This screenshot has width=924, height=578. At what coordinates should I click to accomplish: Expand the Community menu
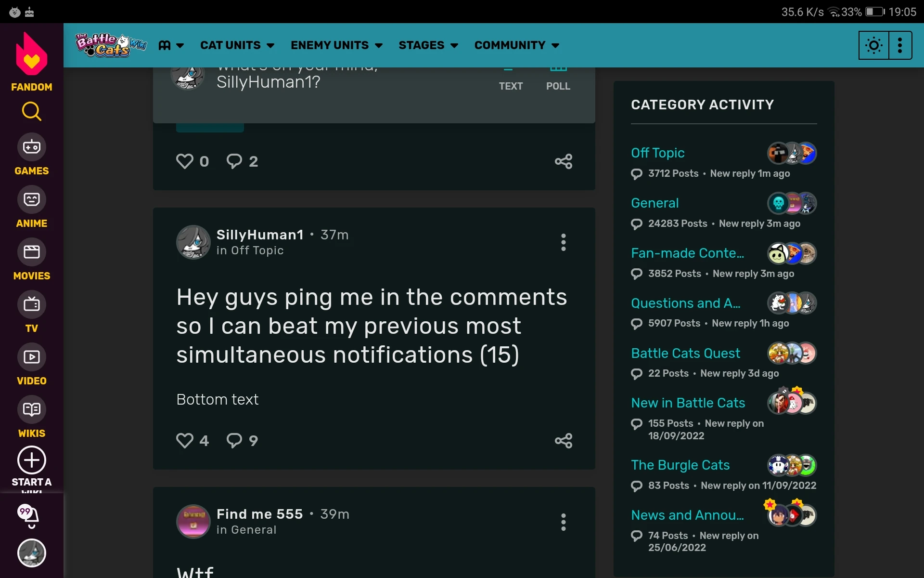(x=516, y=45)
